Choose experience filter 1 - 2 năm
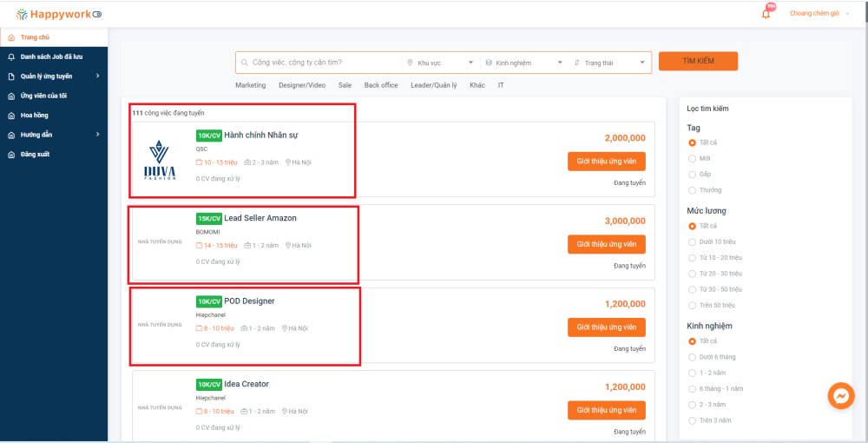This screenshot has height=443, width=868. [692, 373]
